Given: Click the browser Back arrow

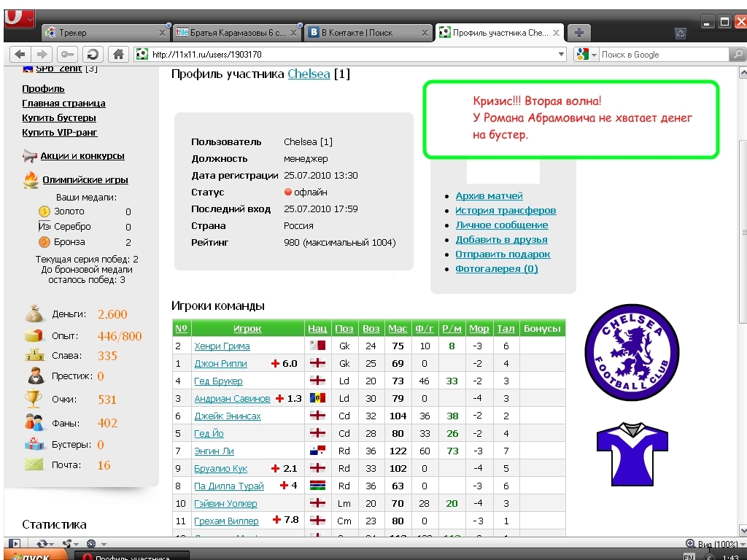Looking at the screenshot, I should [x=20, y=54].
